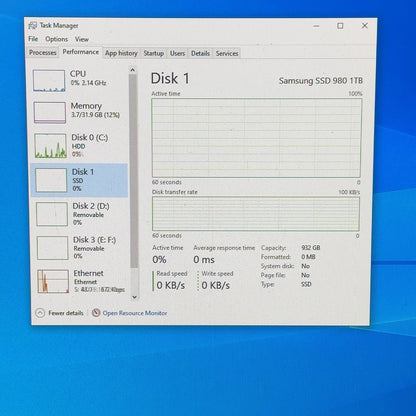The height and width of the screenshot is (416, 416).
Task: Select the Performance tab
Action: [81, 52]
